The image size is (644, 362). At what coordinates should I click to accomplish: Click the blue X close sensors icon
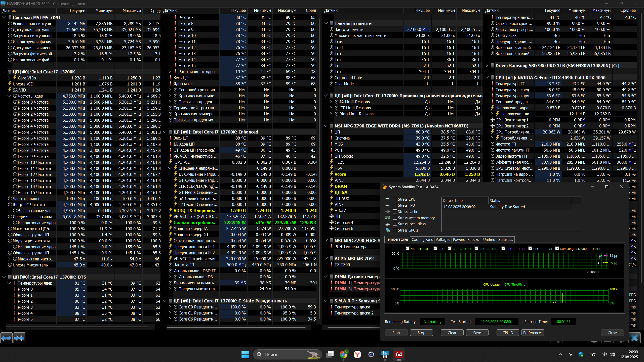[634, 338]
